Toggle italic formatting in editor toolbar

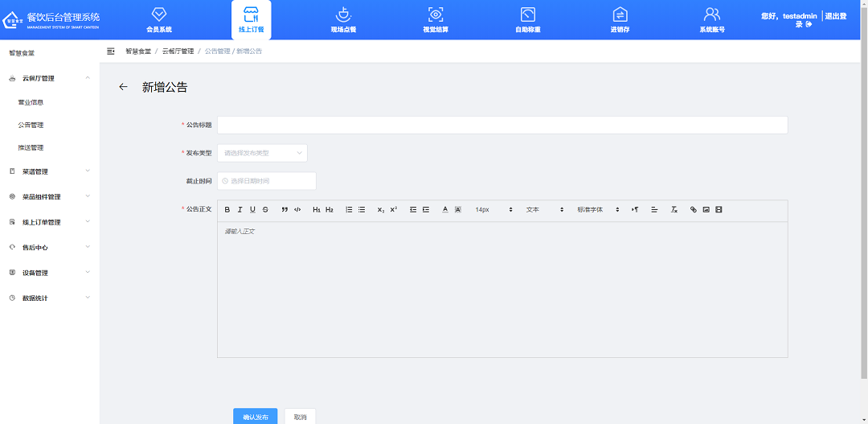[240, 209]
